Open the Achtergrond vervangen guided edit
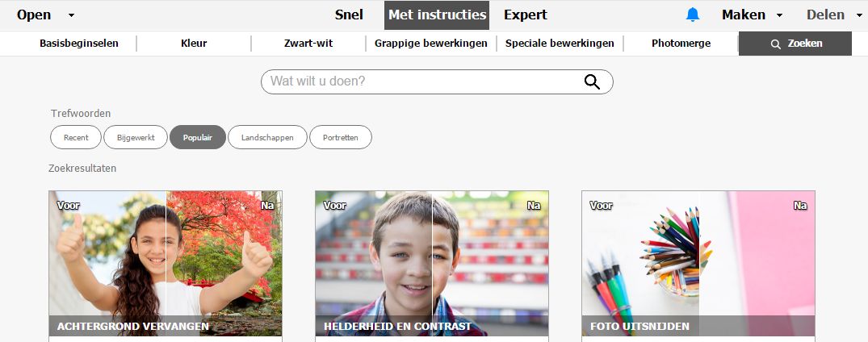 (166, 264)
